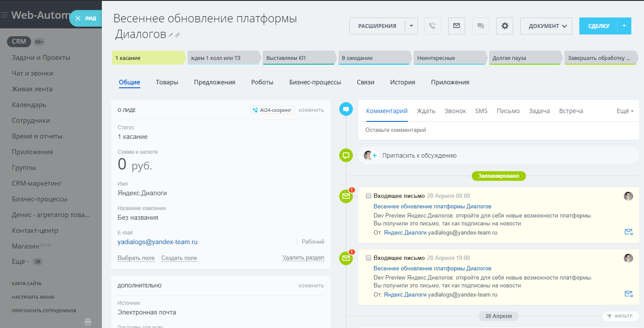
Task: Select the Встреча activity tab
Action: tap(571, 111)
